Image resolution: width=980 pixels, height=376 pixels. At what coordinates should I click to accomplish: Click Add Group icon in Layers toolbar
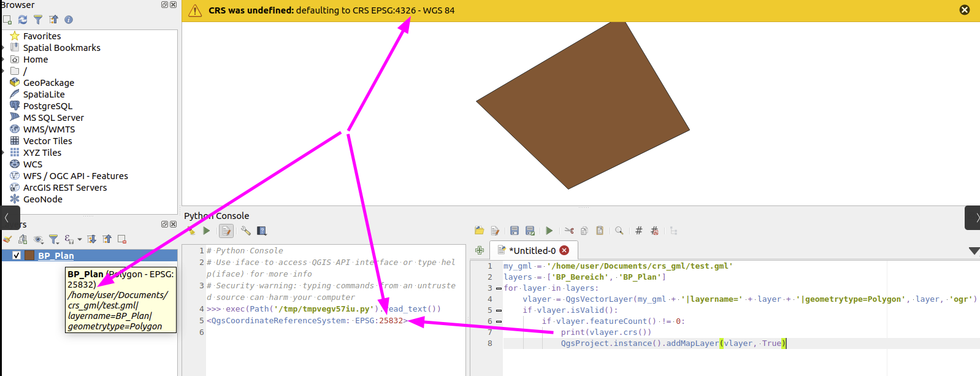pyautogui.click(x=23, y=239)
